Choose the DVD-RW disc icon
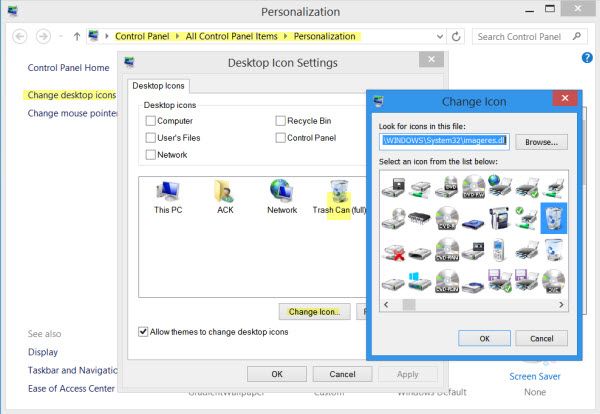The width and height of the screenshot is (600, 414). coord(473,187)
